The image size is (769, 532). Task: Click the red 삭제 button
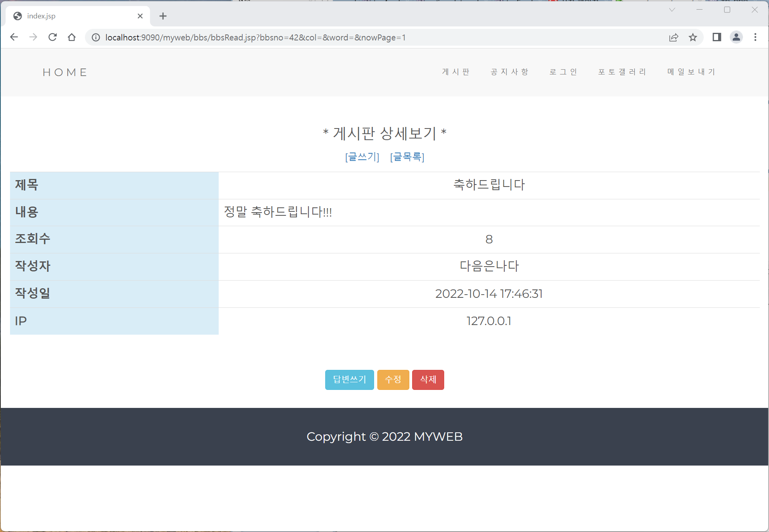click(x=428, y=379)
